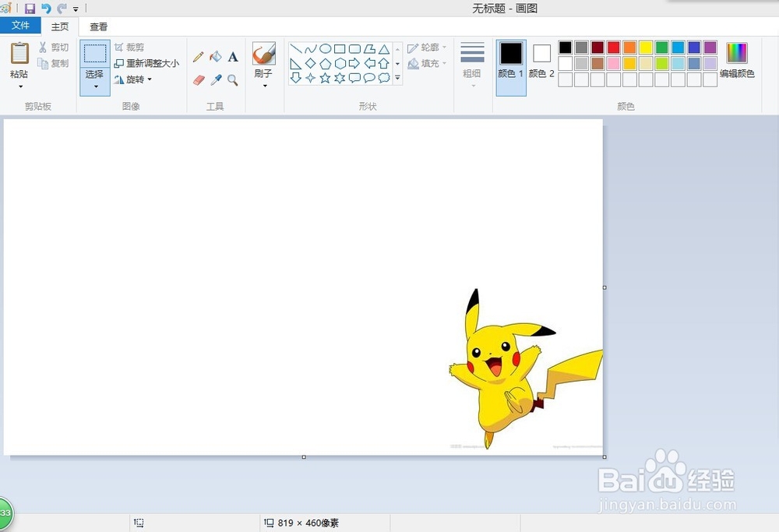Choose the Five-point star shape

[x=325, y=78]
